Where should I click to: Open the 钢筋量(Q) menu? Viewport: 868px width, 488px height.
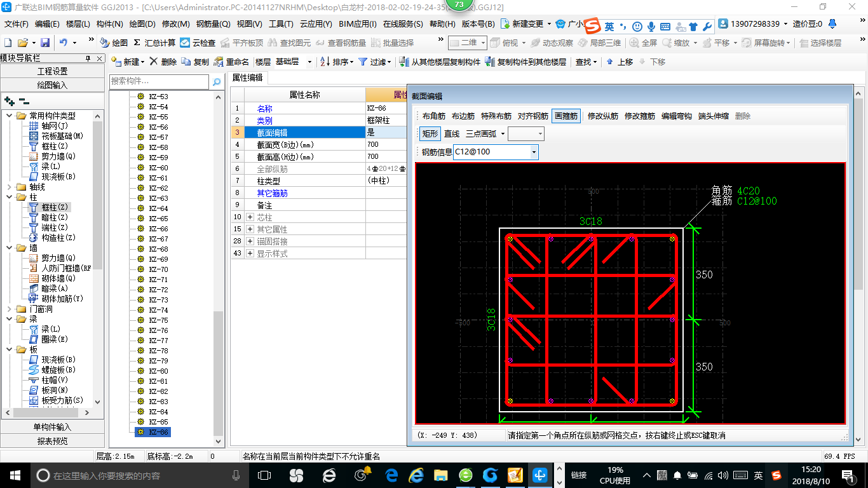pos(214,24)
